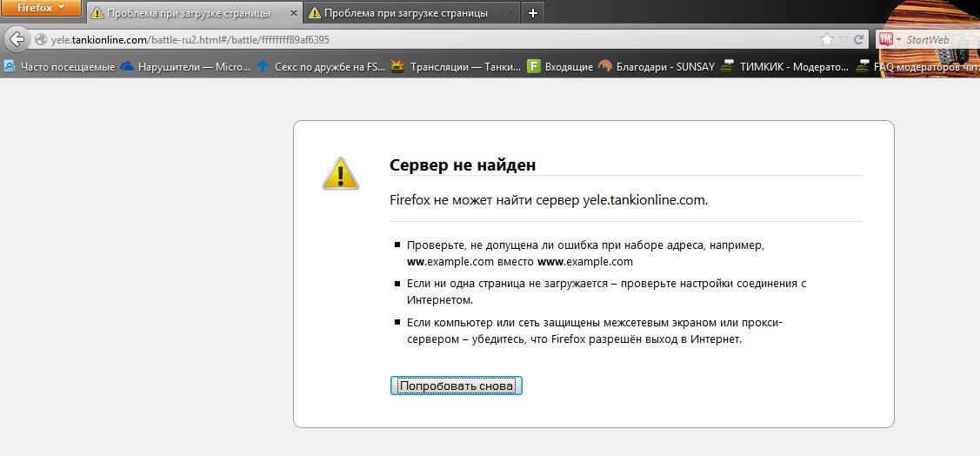Open the 'Благодари - SUNSAY' bookmark

[657, 66]
